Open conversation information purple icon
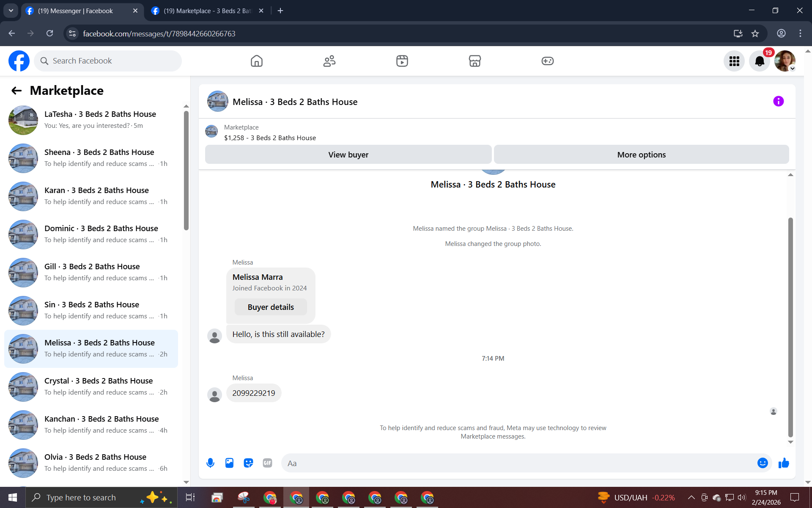812x508 pixels. (x=778, y=101)
